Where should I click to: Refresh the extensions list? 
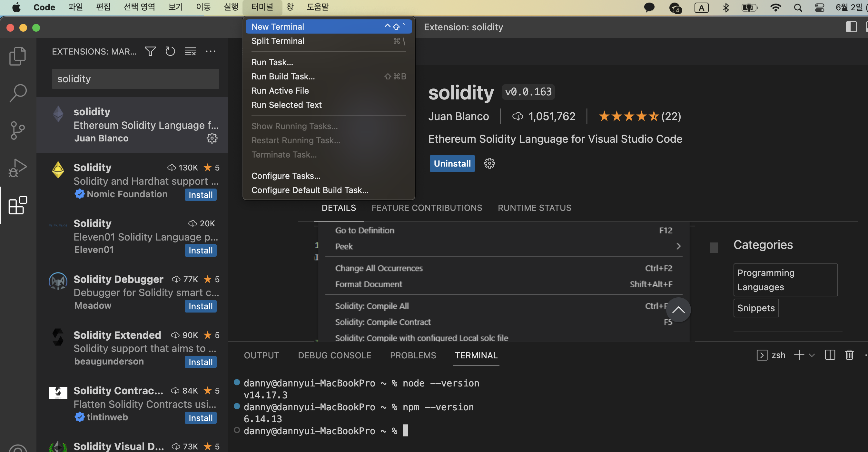click(x=170, y=51)
